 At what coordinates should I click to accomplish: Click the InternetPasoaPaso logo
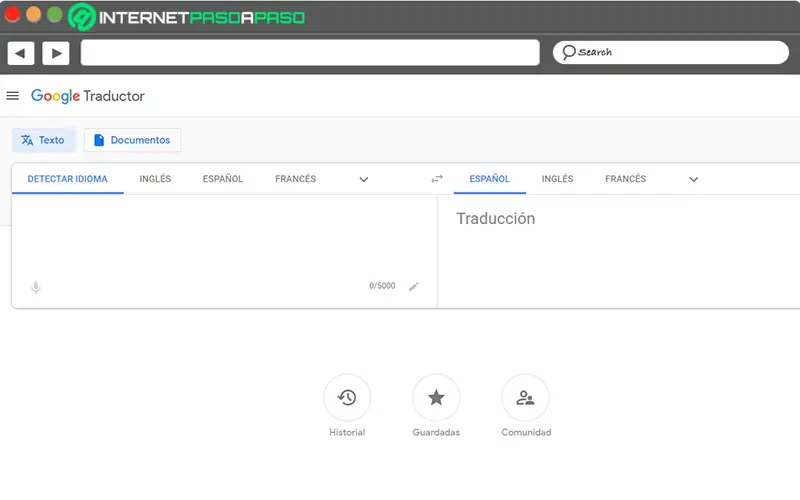[187, 17]
